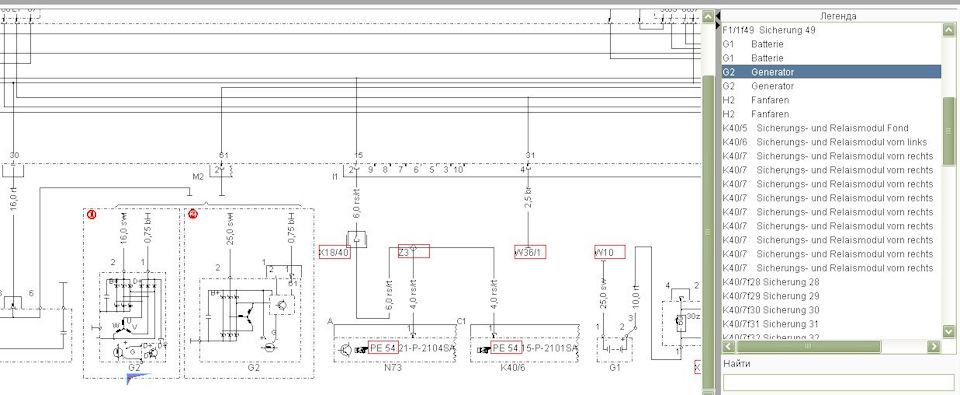Click the M2 connector label
The width and height of the screenshot is (960, 395).
[x=198, y=176]
